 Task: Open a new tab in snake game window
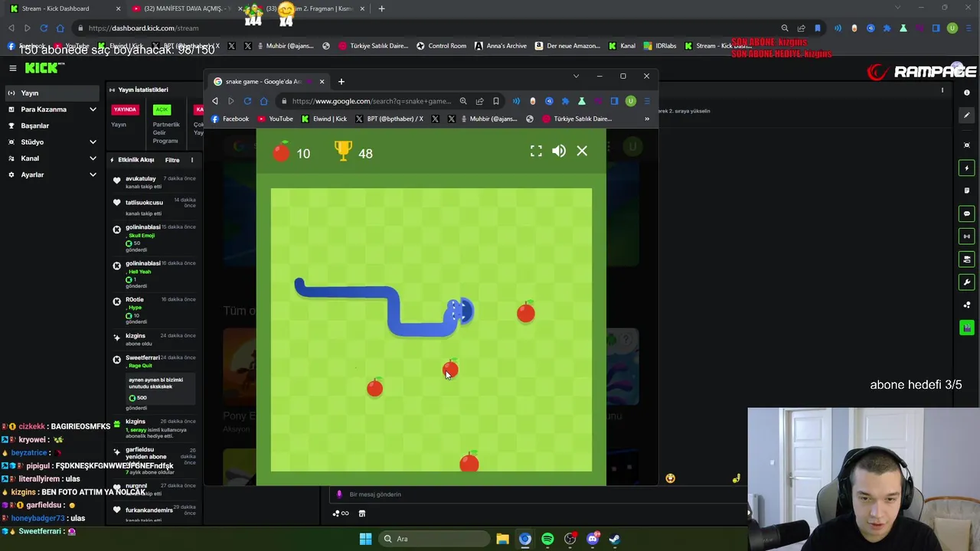click(x=341, y=82)
